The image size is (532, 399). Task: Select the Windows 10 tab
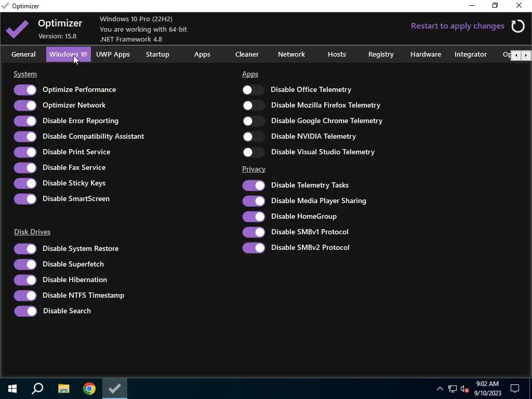coord(68,54)
